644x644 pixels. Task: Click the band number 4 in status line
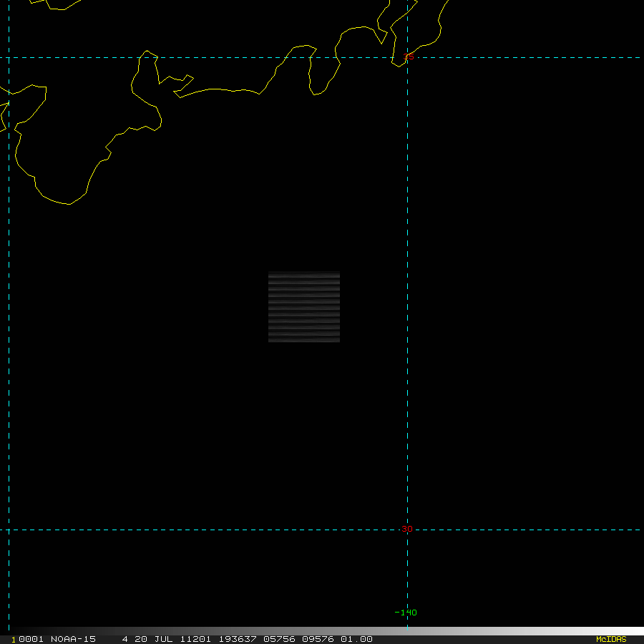click(125, 639)
